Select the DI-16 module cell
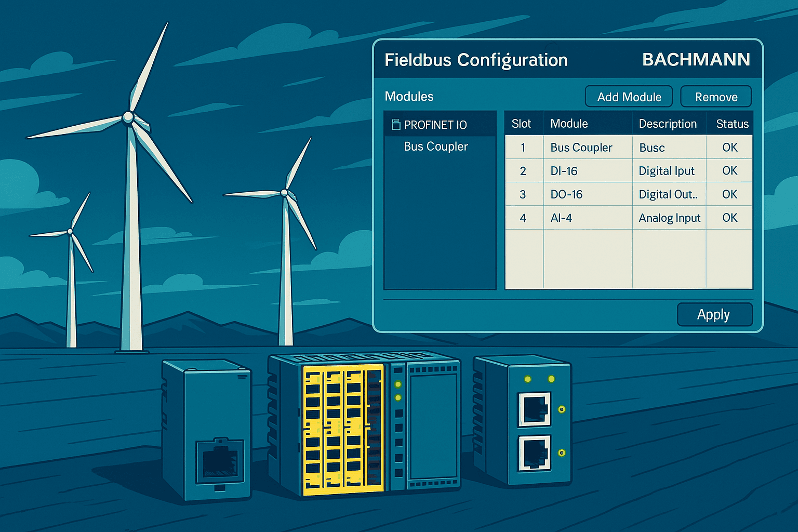The height and width of the screenshot is (532, 798). pyautogui.click(x=588, y=171)
